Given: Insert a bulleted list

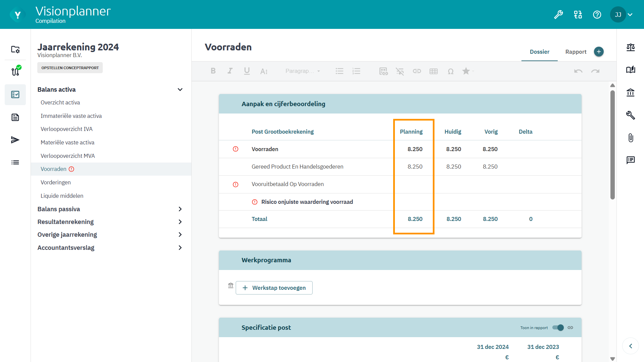Looking at the screenshot, I should coord(339,71).
